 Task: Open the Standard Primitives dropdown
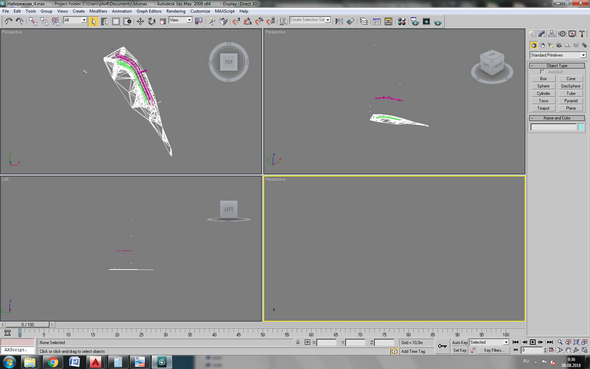pyautogui.click(x=558, y=55)
